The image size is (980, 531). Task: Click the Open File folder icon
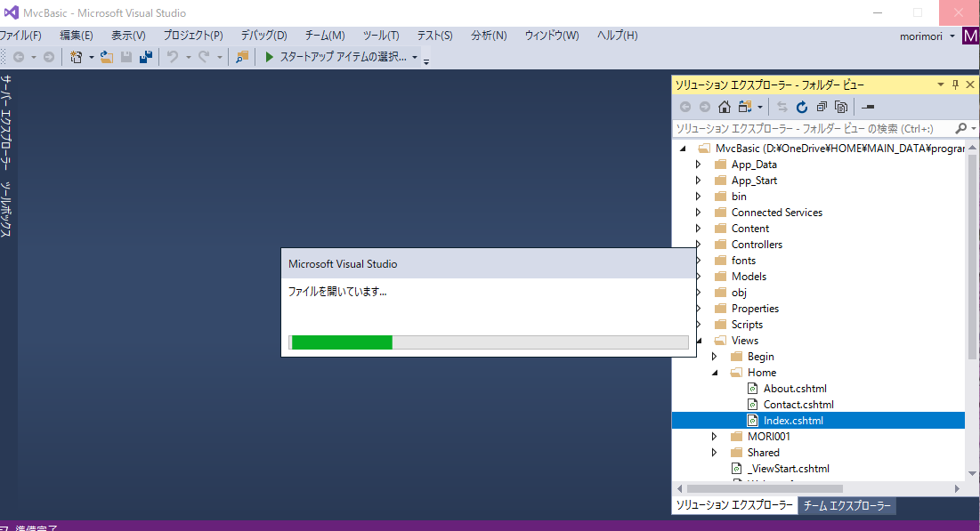(107, 57)
